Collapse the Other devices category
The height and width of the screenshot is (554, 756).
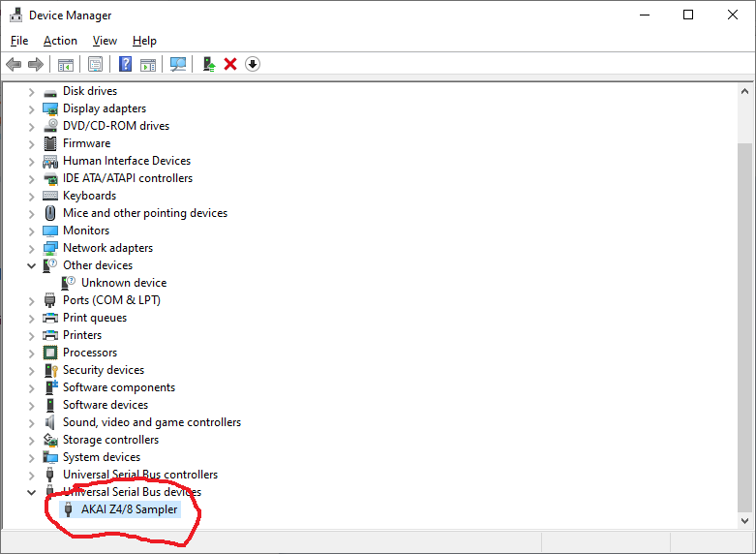[x=31, y=265]
